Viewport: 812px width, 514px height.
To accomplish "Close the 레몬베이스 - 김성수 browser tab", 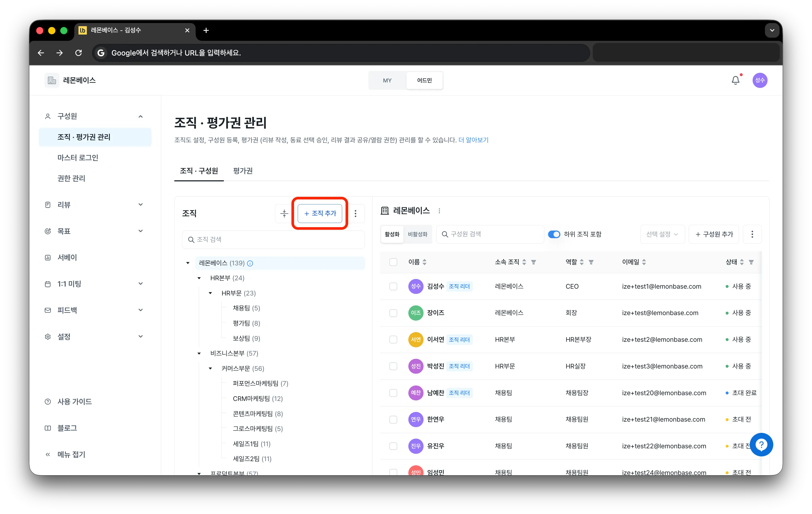I will pyautogui.click(x=187, y=31).
